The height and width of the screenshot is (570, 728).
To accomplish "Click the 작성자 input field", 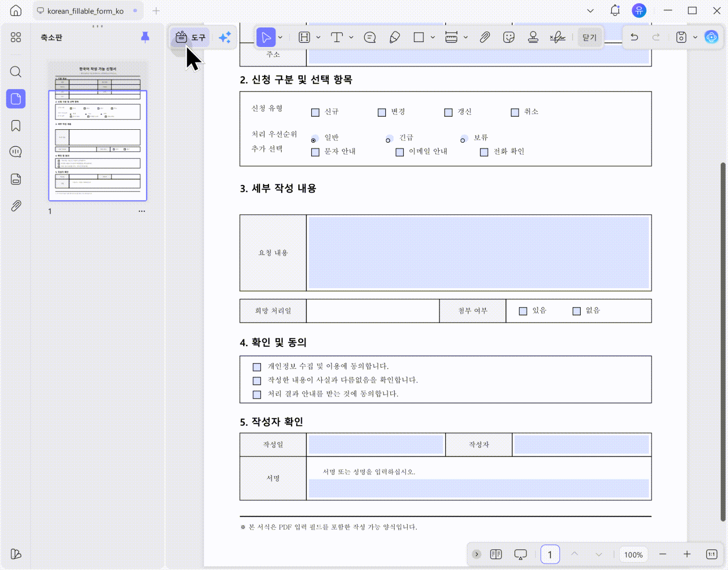I will click(582, 445).
